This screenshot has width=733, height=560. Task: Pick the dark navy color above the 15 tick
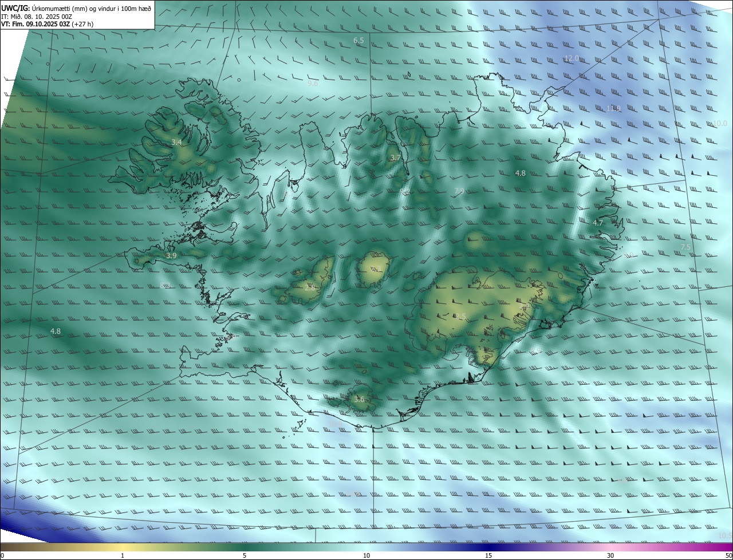click(x=488, y=547)
